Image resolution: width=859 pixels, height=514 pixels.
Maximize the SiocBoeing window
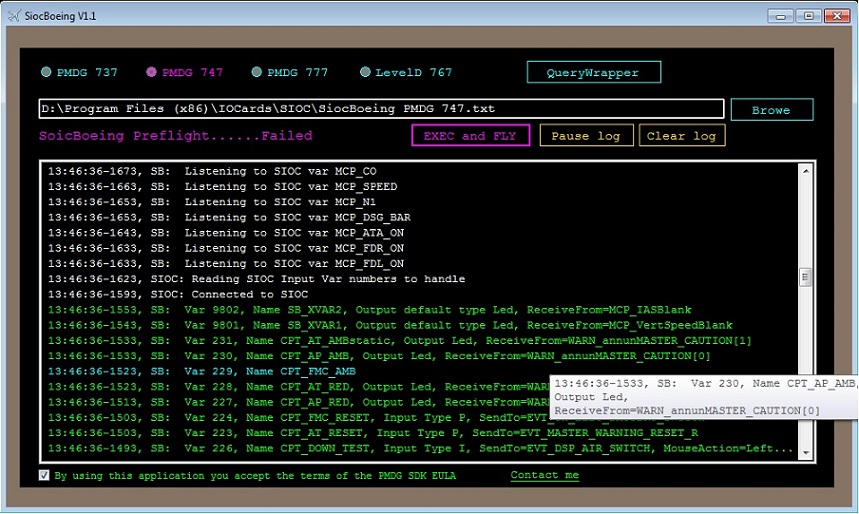coord(809,16)
